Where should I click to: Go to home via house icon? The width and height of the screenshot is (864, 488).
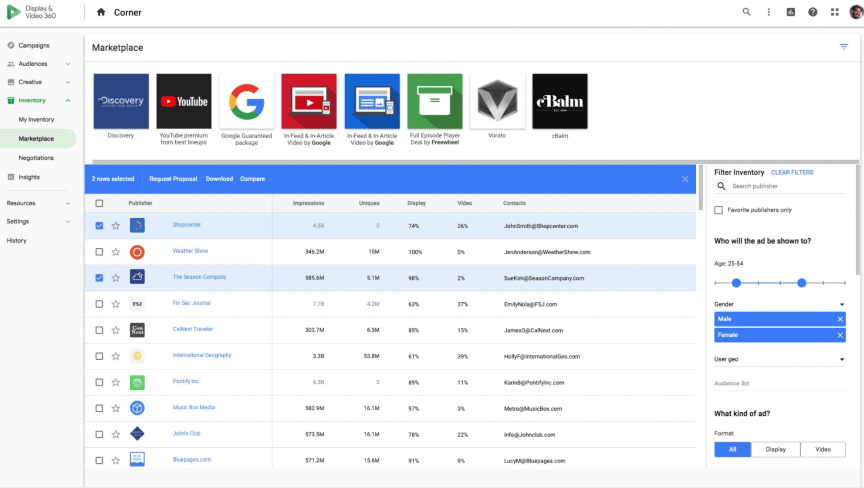pyautogui.click(x=101, y=12)
